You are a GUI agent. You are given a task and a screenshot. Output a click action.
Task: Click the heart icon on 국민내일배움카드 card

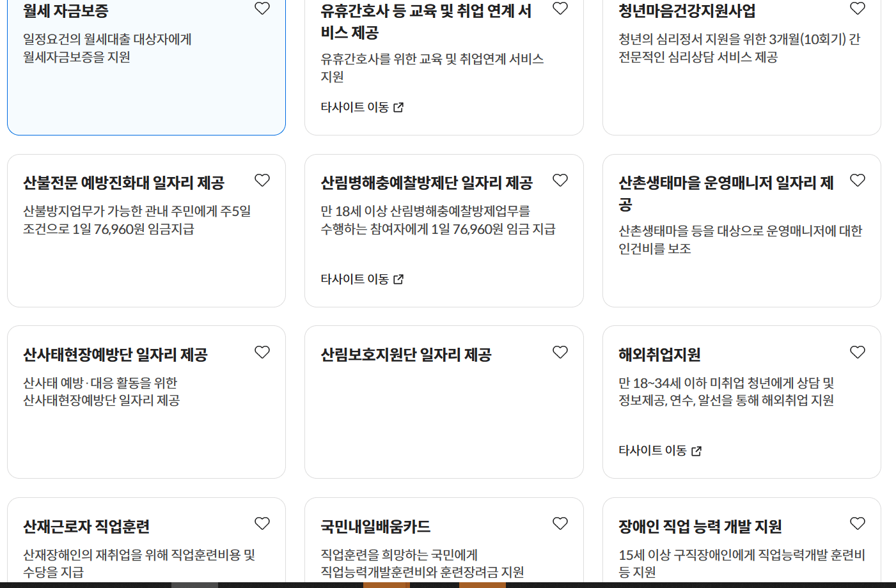point(560,523)
